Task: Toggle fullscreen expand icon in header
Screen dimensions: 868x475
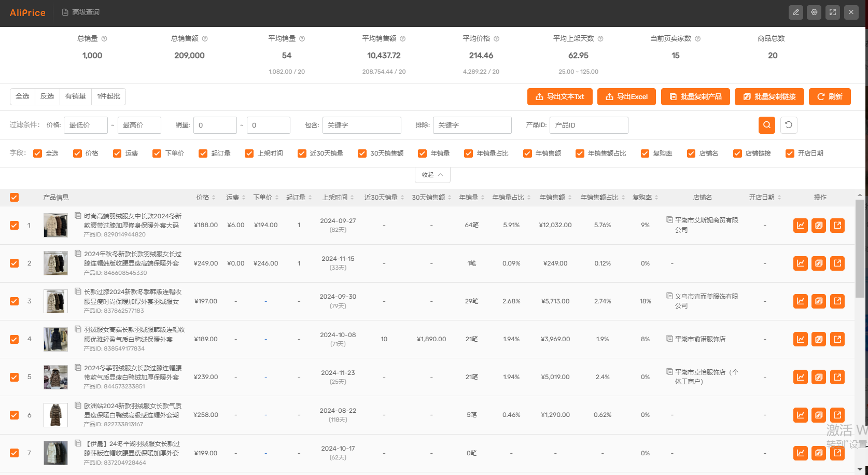Action: (833, 12)
